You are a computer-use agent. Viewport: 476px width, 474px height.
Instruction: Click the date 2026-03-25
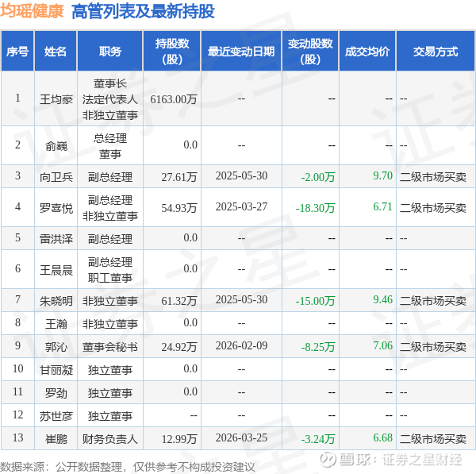(x=241, y=437)
